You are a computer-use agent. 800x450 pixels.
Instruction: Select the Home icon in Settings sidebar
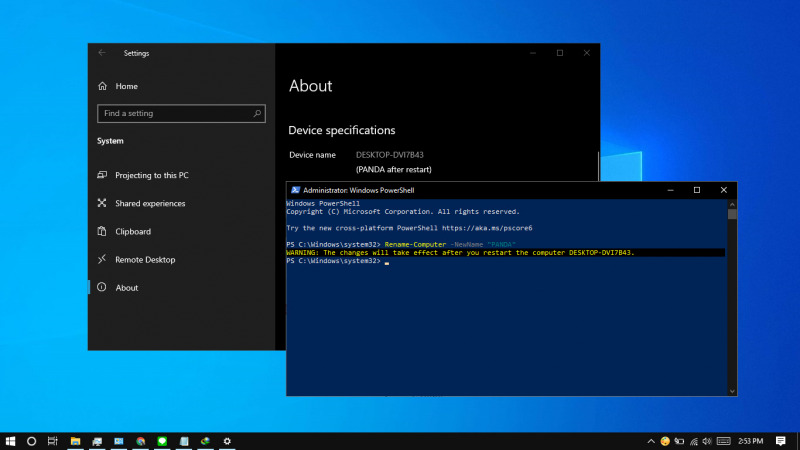tap(103, 86)
